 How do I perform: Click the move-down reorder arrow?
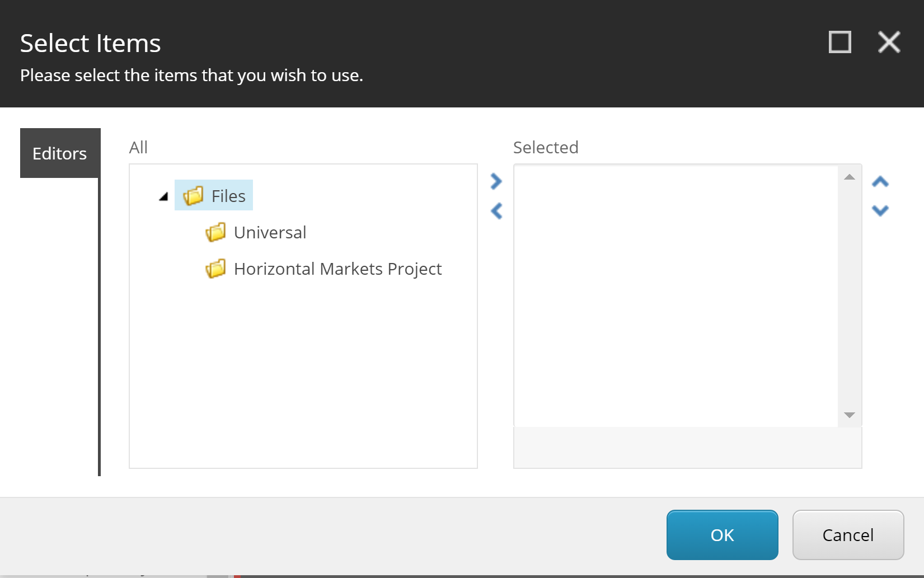pos(880,211)
